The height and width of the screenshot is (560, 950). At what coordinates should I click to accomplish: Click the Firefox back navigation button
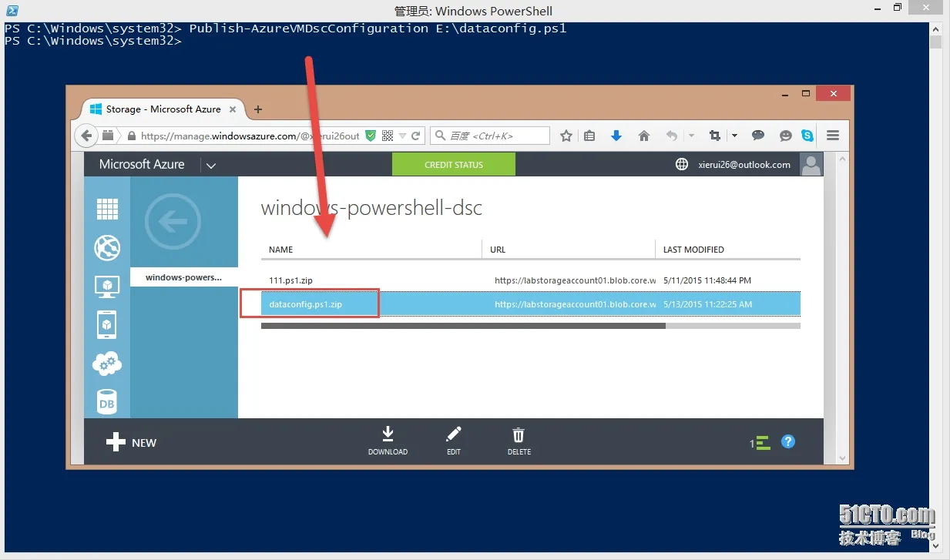pyautogui.click(x=86, y=136)
